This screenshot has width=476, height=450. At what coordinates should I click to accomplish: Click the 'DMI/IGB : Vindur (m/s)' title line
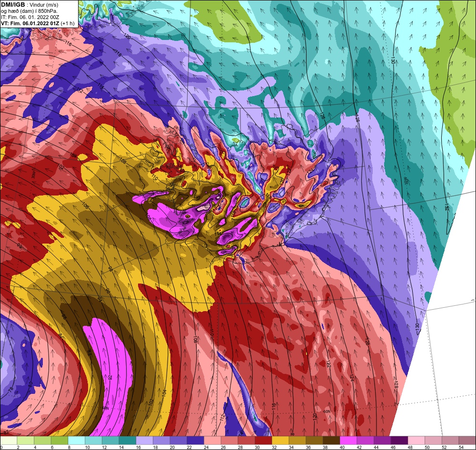pos(30,5)
